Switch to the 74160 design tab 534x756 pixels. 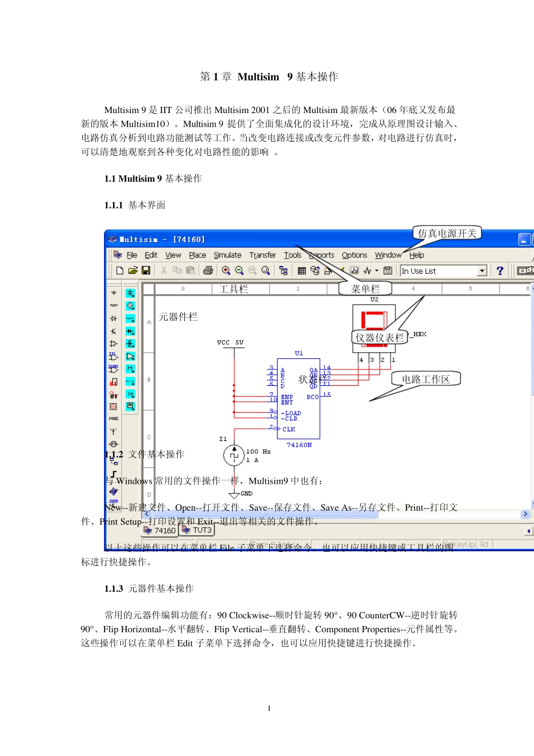tap(160, 530)
